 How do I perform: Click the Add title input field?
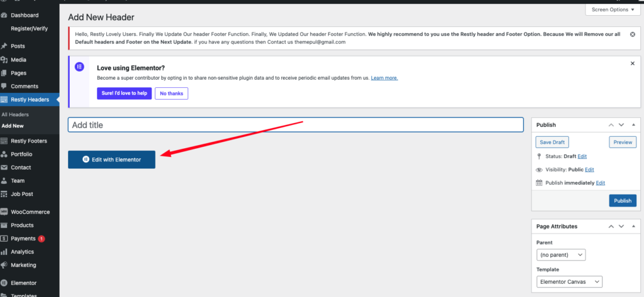click(x=296, y=125)
